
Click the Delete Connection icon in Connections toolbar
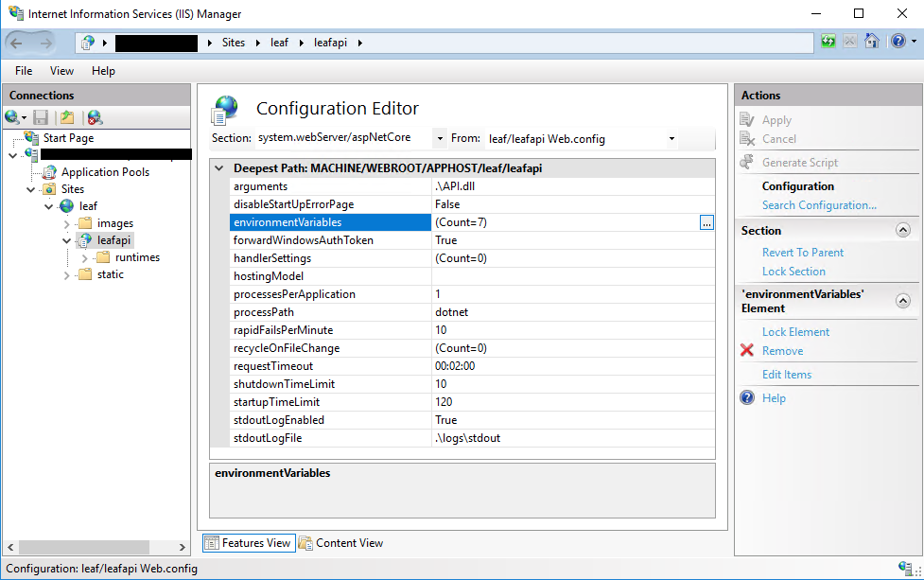coord(94,117)
